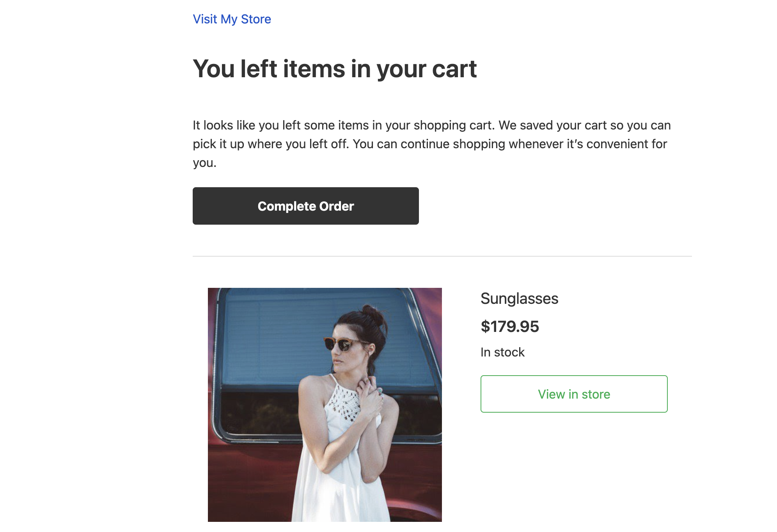Click the horizontal divider line
Viewport: 777px width, 532px height.
coord(440,256)
